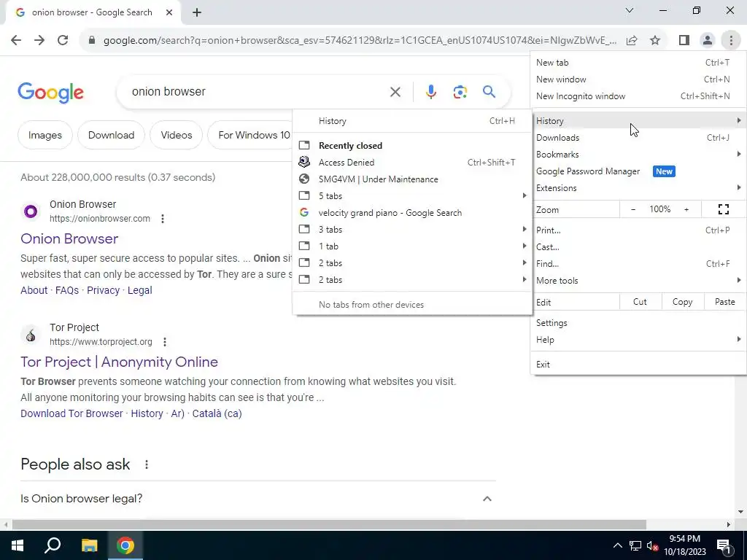This screenshot has height=560, width=747.
Task: Choose Cast... from the menu
Action: tap(638, 247)
